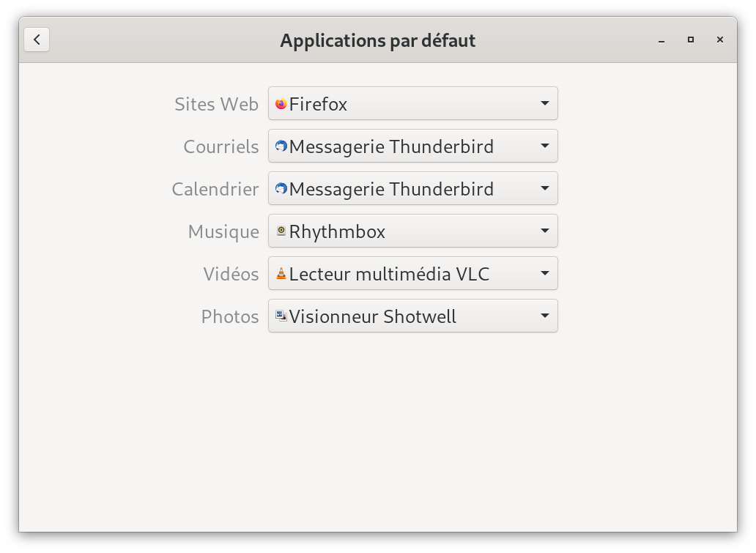Maximize the Applications par défaut window
The image size is (756, 553).
click(690, 40)
